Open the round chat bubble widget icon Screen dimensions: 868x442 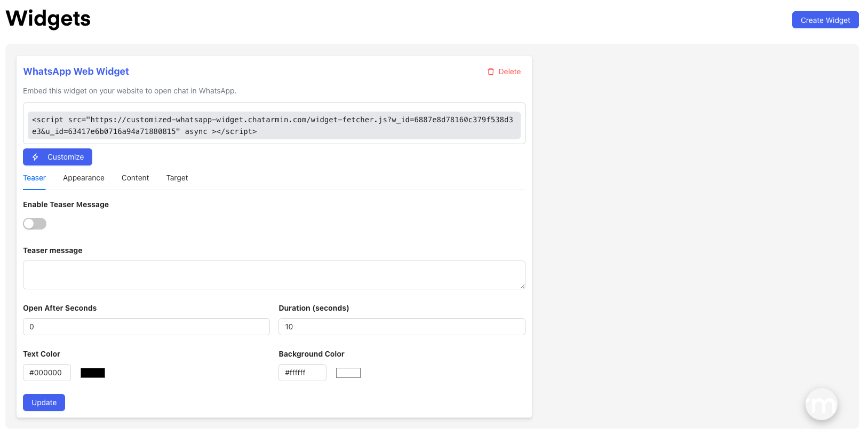821,404
